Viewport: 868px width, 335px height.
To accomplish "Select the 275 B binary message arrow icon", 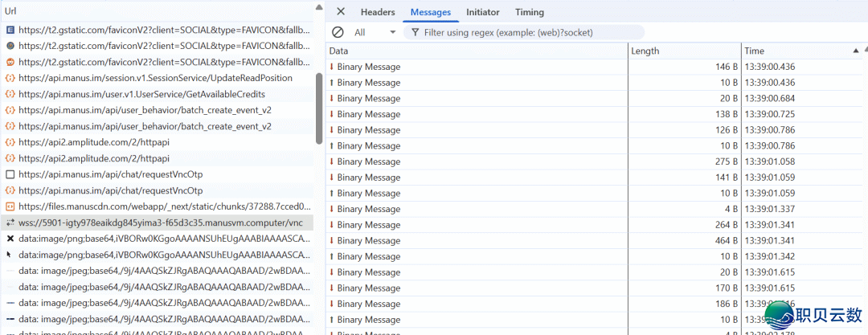I will click(332, 161).
